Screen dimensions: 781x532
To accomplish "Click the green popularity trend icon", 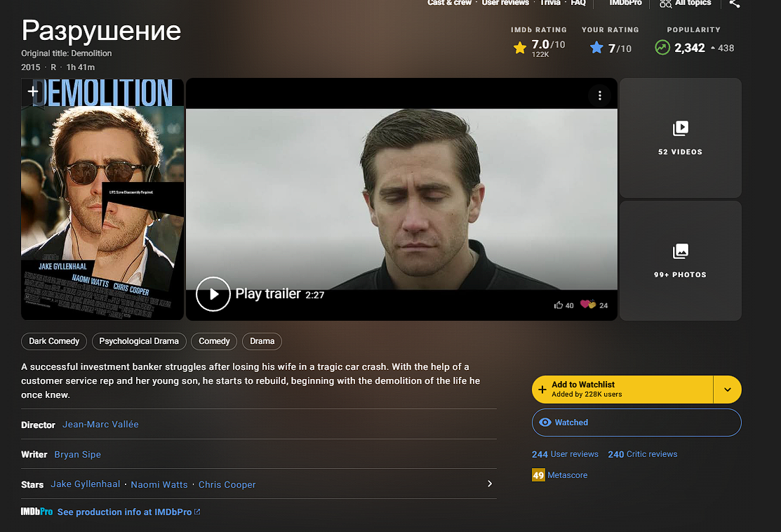I will (662, 47).
